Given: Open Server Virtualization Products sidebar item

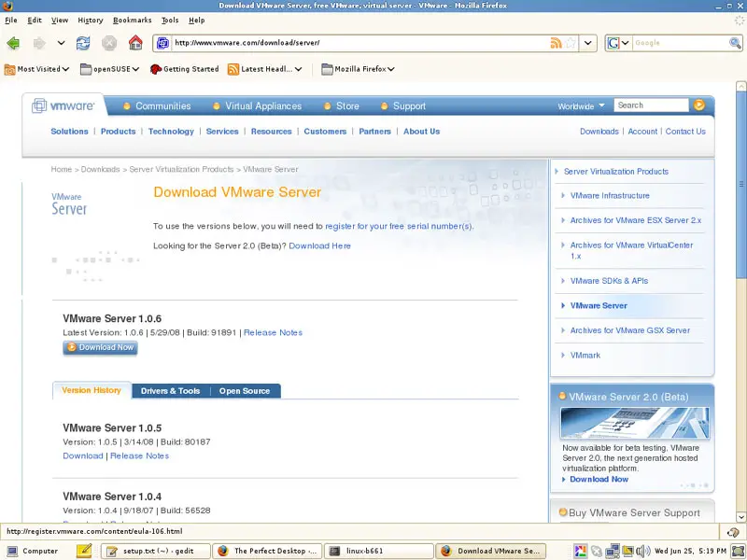Looking at the screenshot, I should (616, 172).
